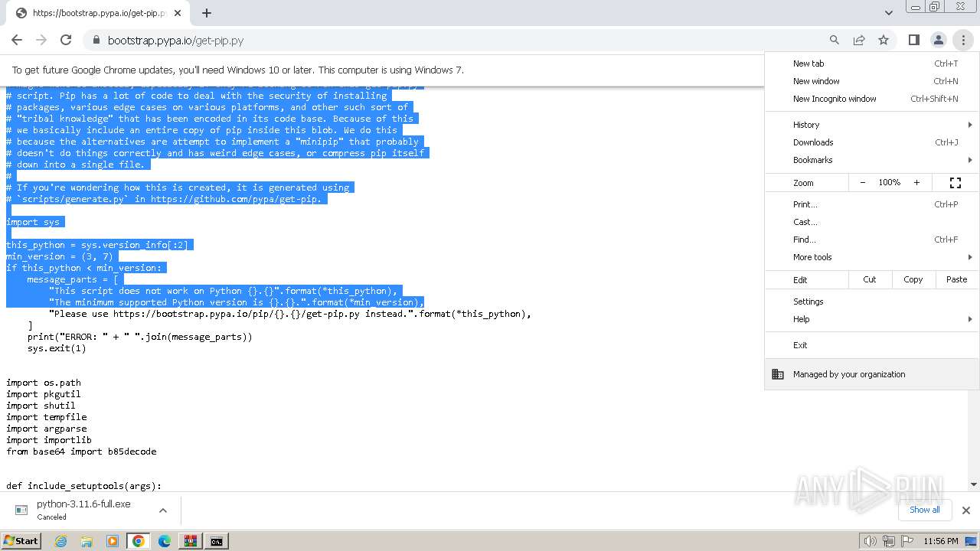
Task: Open the volume speaker tray icon
Action: click(870, 541)
